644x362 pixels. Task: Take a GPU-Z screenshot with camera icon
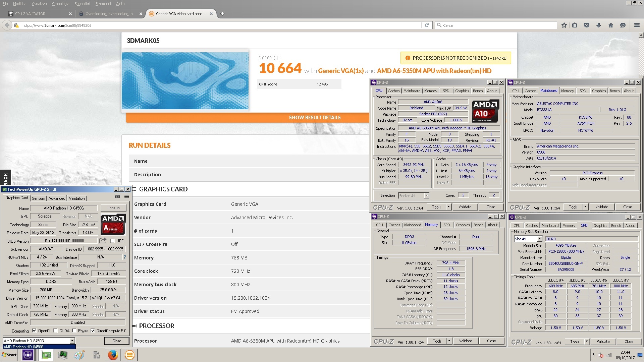117,197
